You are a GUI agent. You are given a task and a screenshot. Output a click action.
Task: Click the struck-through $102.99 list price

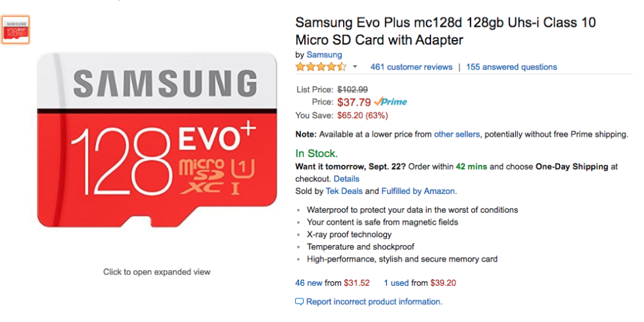pos(352,89)
